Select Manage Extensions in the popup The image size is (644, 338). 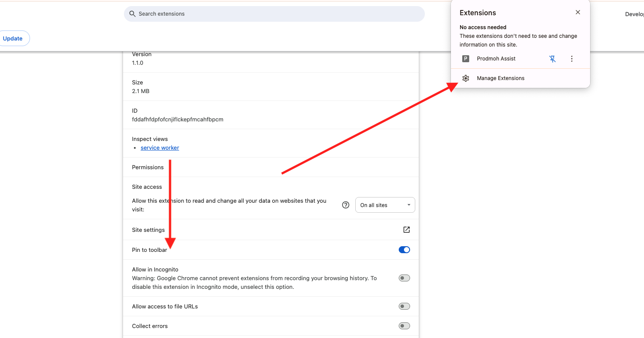[501, 78]
